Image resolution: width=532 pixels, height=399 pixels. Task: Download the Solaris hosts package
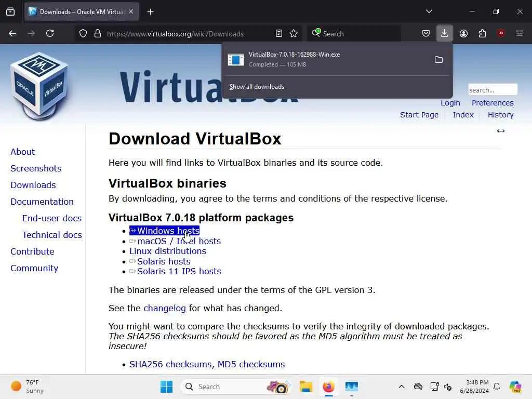coord(160,261)
